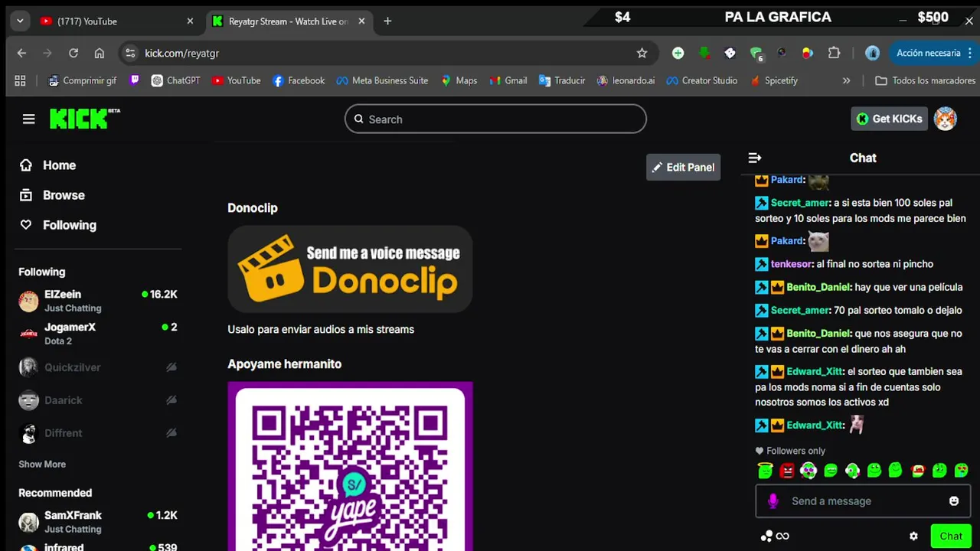Image resolution: width=980 pixels, height=551 pixels.
Task: Open the Donoclip voice message banner
Action: click(x=350, y=269)
